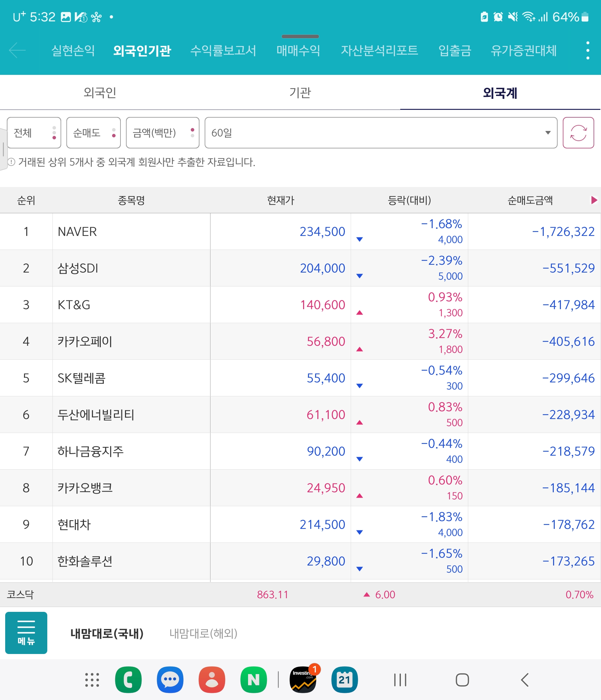Tap 현대차 net-sell amount -178,762

569,524
